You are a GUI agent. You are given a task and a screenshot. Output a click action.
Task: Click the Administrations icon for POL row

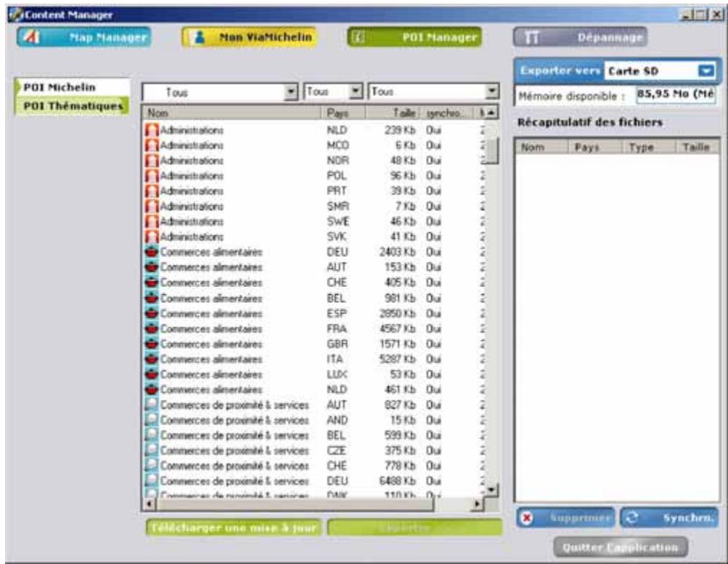pos(151,176)
